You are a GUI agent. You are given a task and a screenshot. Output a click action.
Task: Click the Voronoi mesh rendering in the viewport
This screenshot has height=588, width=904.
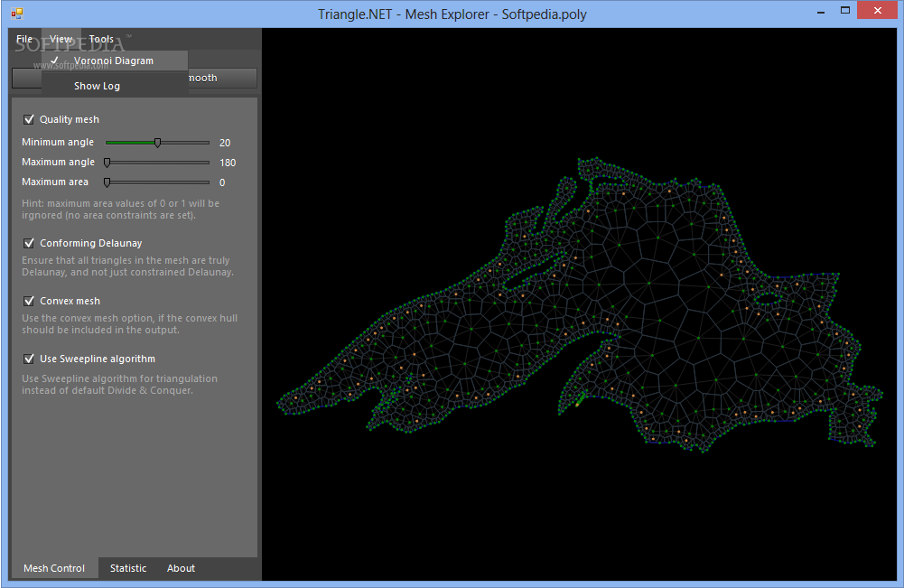click(580, 304)
